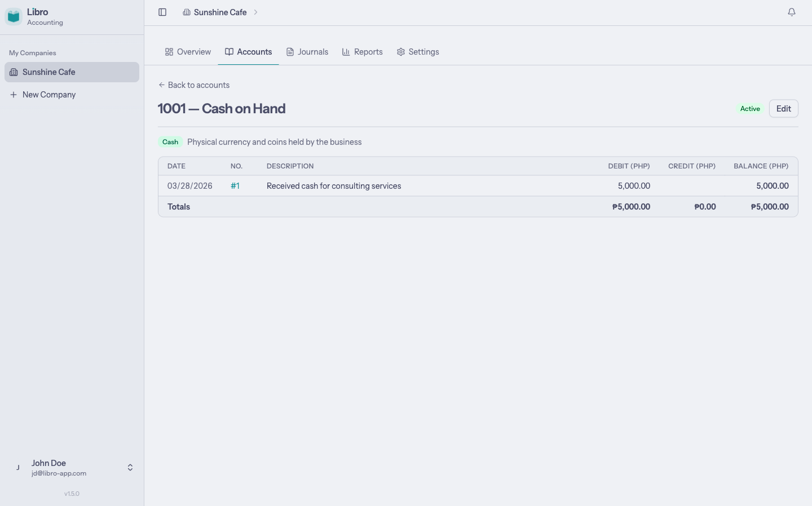The width and height of the screenshot is (812, 506).
Task: Open notifications via the bell icon
Action: point(792,11)
